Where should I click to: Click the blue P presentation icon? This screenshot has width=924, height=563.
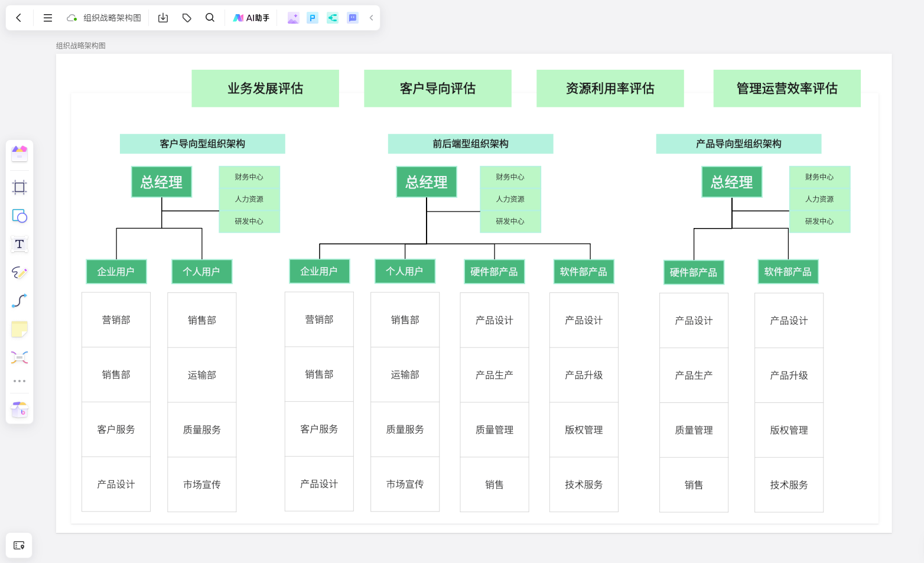click(x=313, y=18)
